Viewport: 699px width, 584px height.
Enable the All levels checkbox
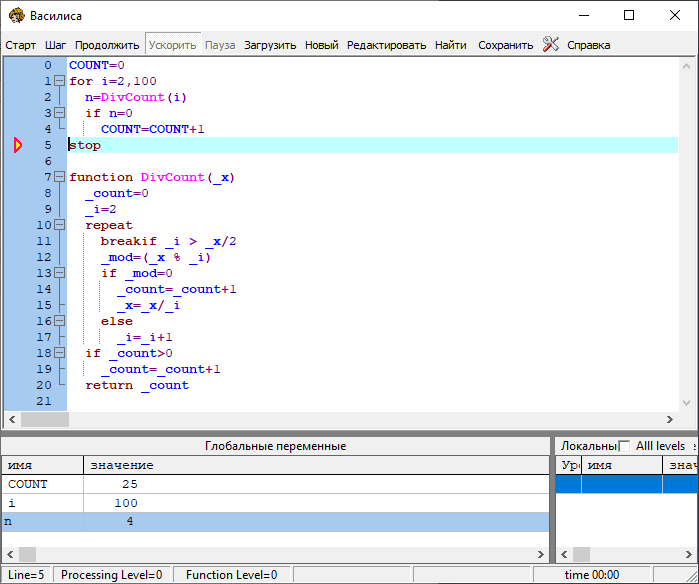(625, 446)
